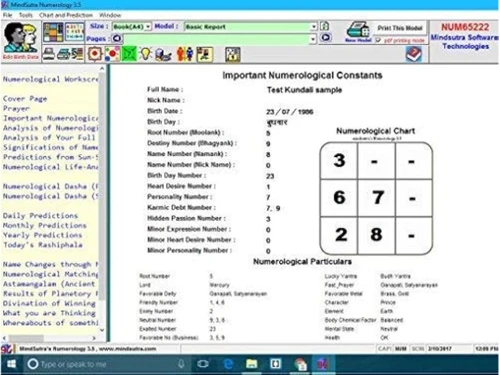Open the red help book icon
Viewport: 500px width, 375px height.
pyautogui.click(x=414, y=54)
